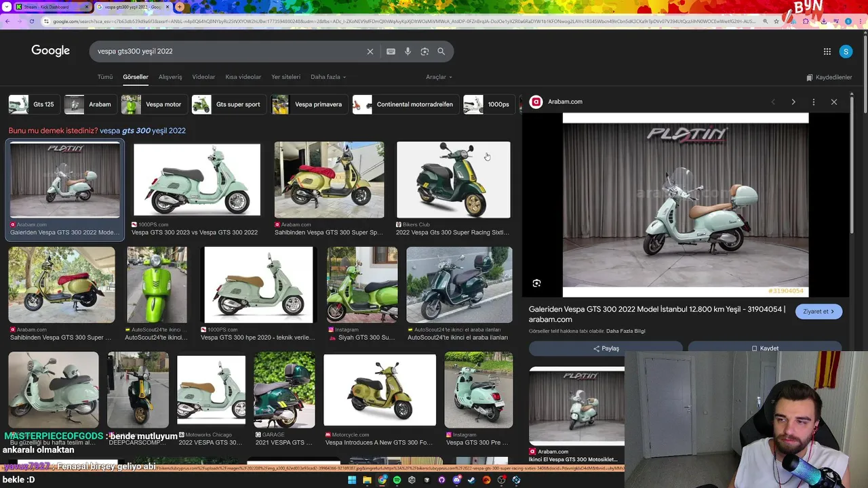Screen dimensions: 868x488
Task: Open the Arabam.com site icon in preview
Action: pos(536,102)
